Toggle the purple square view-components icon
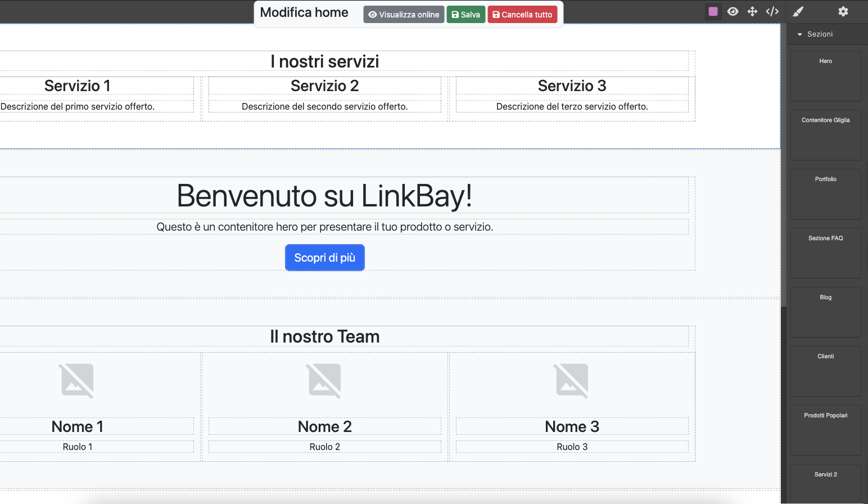The image size is (868, 504). (x=713, y=11)
